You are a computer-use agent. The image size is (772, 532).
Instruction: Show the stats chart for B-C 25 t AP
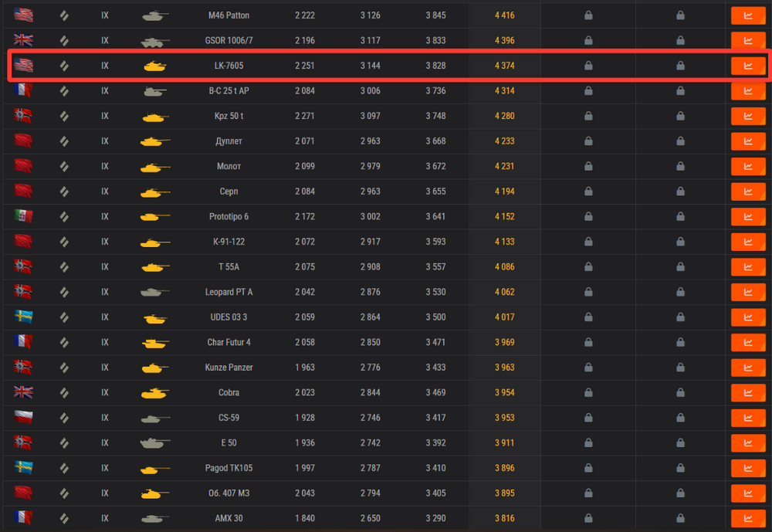click(x=748, y=90)
